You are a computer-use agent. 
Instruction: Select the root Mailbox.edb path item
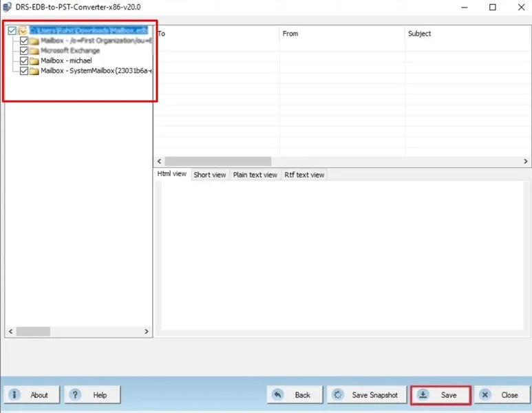(x=89, y=30)
